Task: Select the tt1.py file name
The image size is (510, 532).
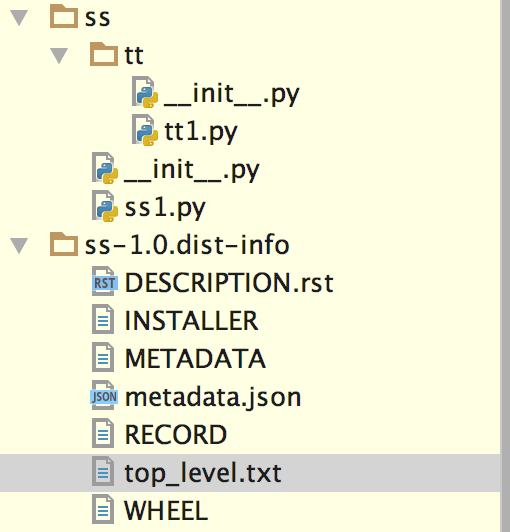Action: [x=201, y=132]
